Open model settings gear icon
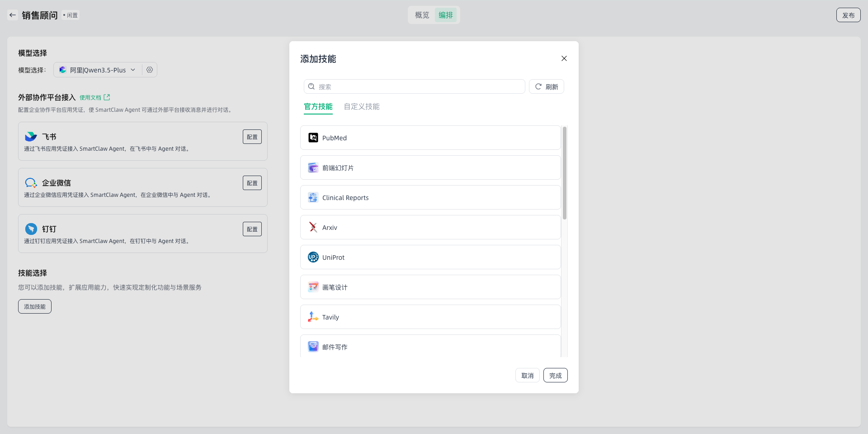868x434 pixels. pos(150,70)
